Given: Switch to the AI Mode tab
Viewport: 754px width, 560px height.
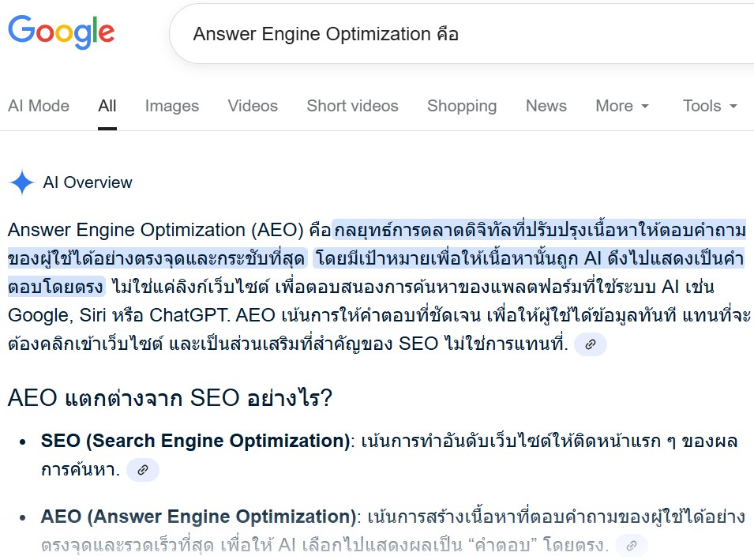Looking at the screenshot, I should click(x=39, y=106).
